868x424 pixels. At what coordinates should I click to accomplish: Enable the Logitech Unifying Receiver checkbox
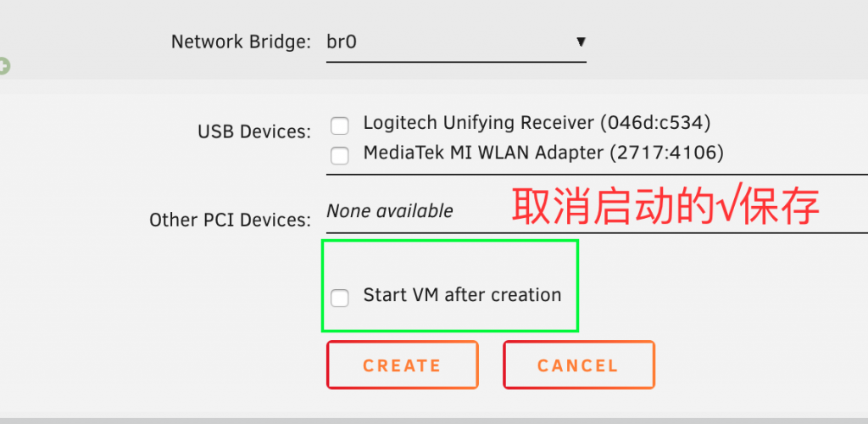(339, 126)
